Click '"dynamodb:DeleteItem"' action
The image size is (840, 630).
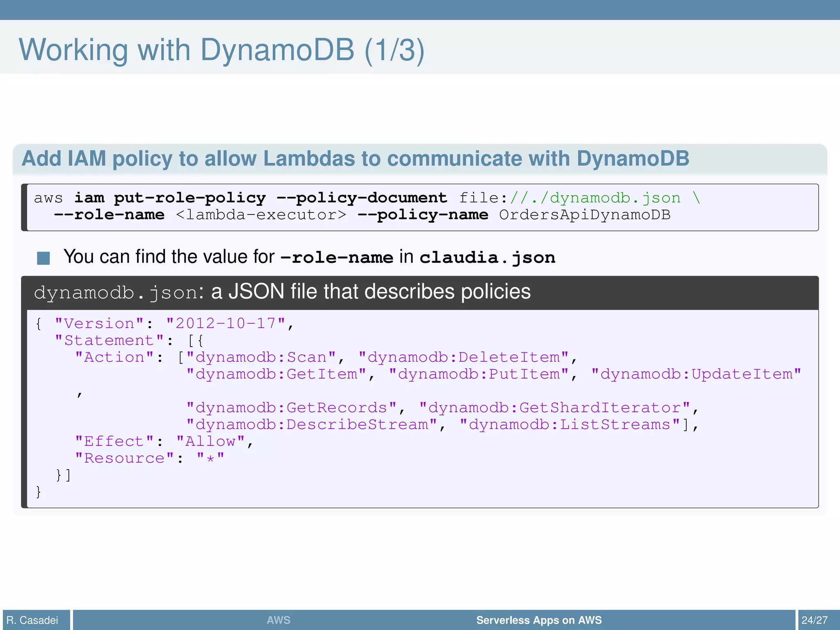point(463,357)
